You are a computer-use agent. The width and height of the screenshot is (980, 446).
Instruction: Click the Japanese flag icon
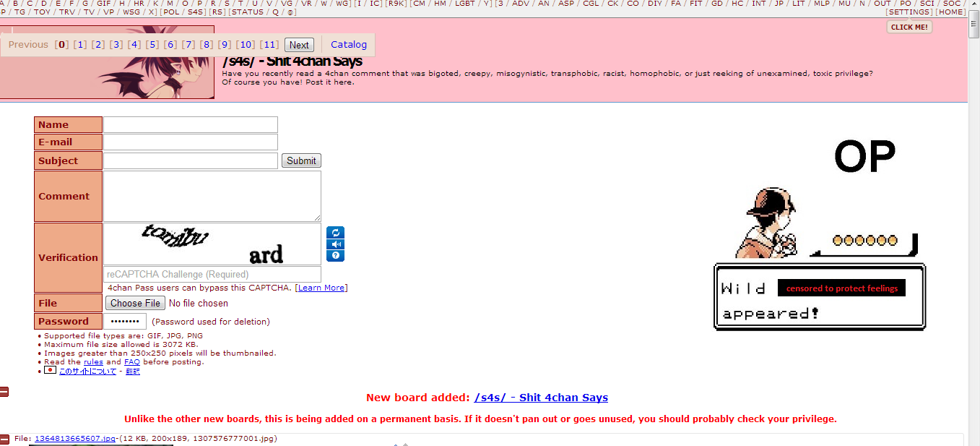click(50, 370)
